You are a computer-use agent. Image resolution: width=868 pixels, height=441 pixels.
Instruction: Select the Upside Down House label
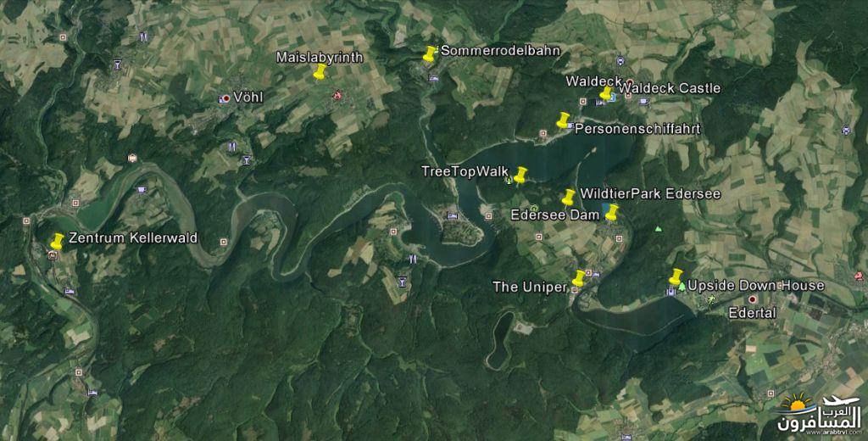tap(755, 286)
